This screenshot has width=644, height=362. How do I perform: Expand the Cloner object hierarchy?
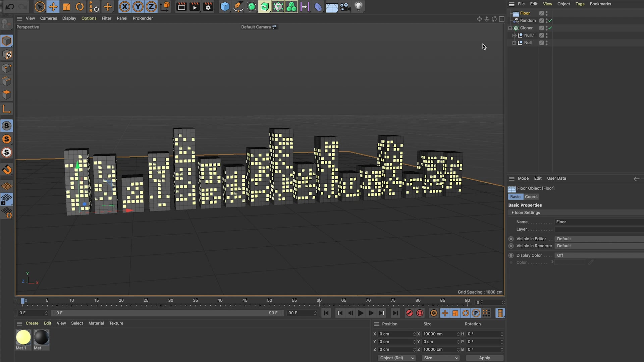pyautogui.click(x=510, y=28)
